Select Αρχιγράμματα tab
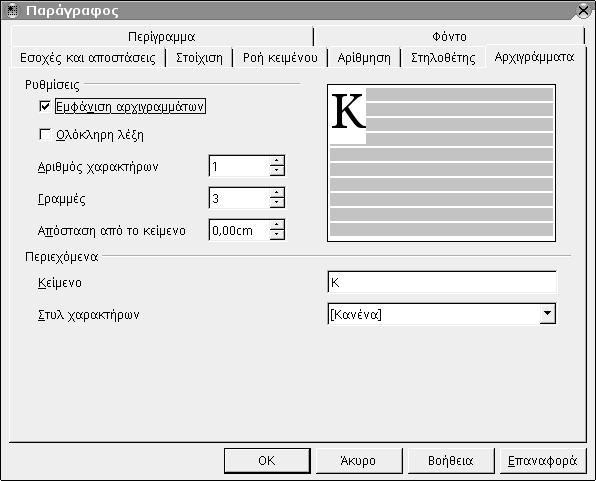The height and width of the screenshot is (481, 596). coord(534,57)
